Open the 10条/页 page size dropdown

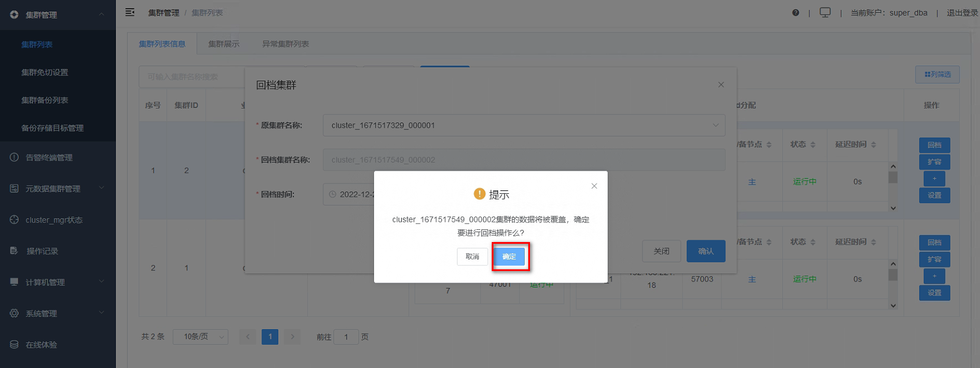(x=201, y=337)
